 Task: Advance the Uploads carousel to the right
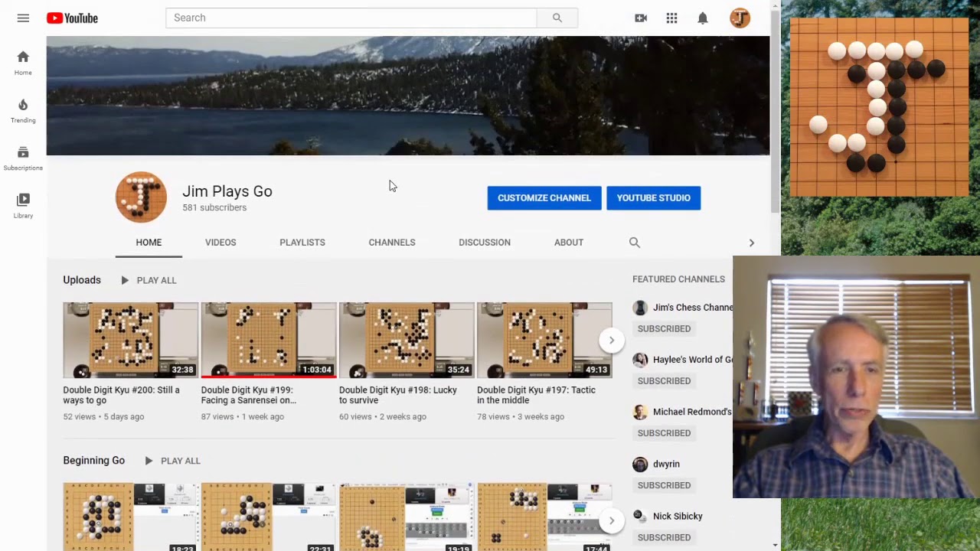tap(611, 341)
